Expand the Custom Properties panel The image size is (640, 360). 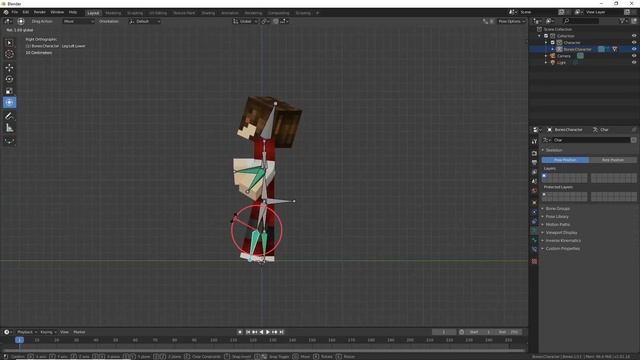coord(562,249)
